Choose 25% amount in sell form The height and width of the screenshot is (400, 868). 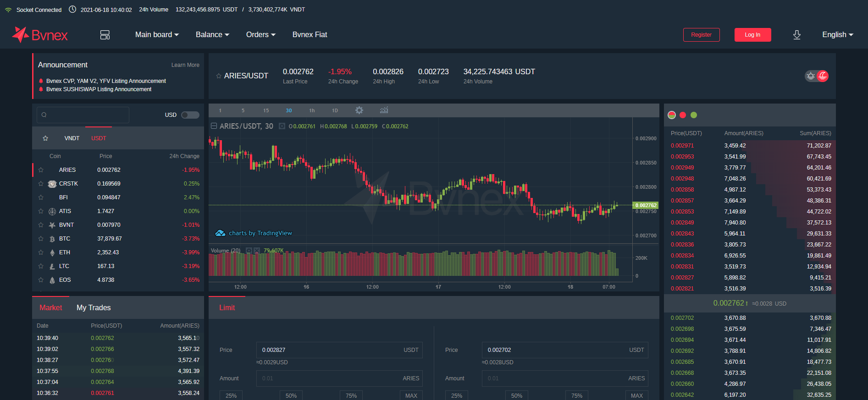pyautogui.click(x=457, y=395)
